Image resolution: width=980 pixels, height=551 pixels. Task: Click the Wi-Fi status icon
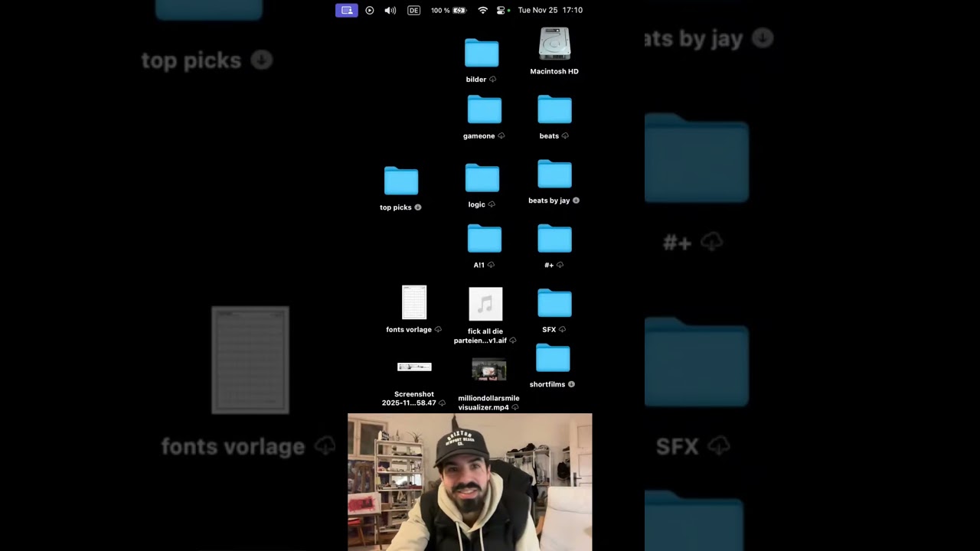[482, 11]
